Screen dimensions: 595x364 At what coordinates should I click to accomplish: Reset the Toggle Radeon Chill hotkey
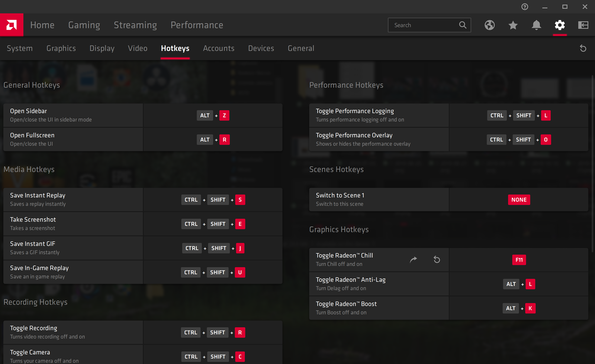click(x=437, y=260)
